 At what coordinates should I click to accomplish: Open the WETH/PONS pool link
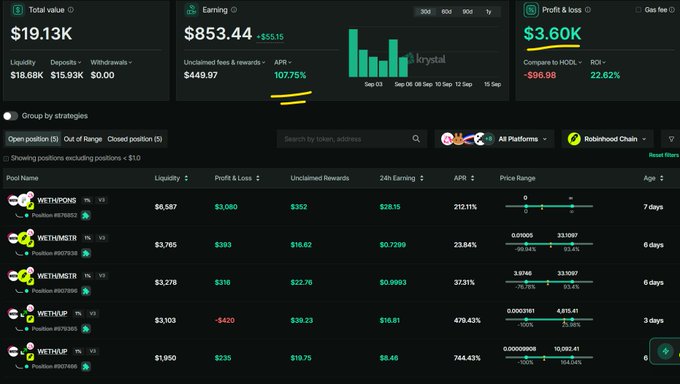(x=56, y=200)
